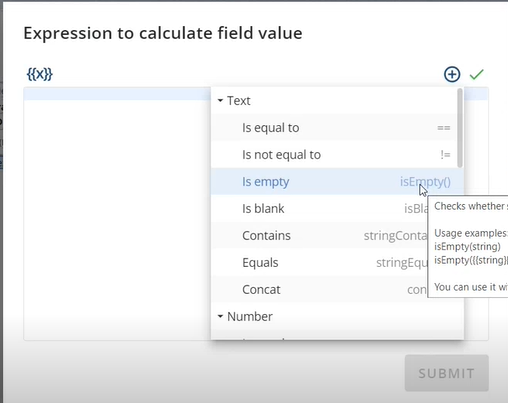Click the Submit button
Viewport: 508px width, 403px height.
tap(447, 373)
